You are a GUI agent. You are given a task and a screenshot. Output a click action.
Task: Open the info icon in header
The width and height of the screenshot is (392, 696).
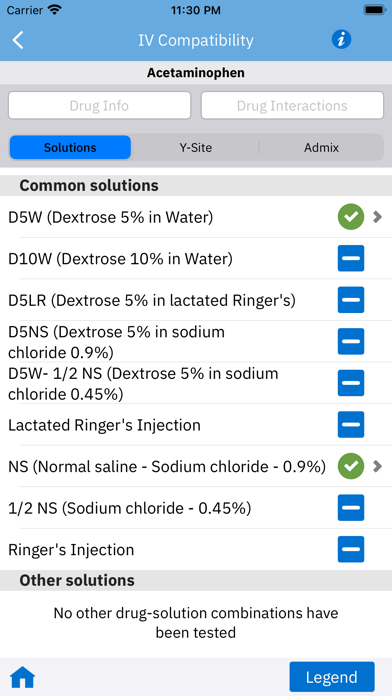click(x=341, y=40)
